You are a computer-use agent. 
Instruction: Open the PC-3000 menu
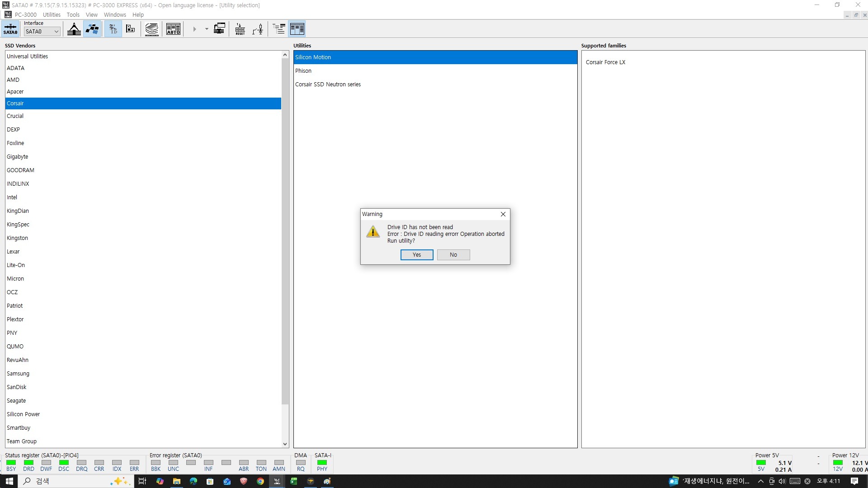(26, 14)
